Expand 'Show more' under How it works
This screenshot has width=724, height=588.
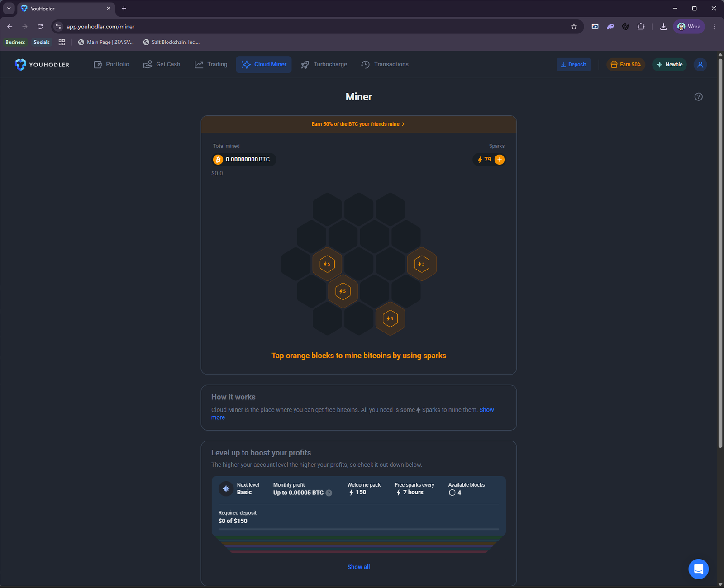pyautogui.click(x=486, y=410)
